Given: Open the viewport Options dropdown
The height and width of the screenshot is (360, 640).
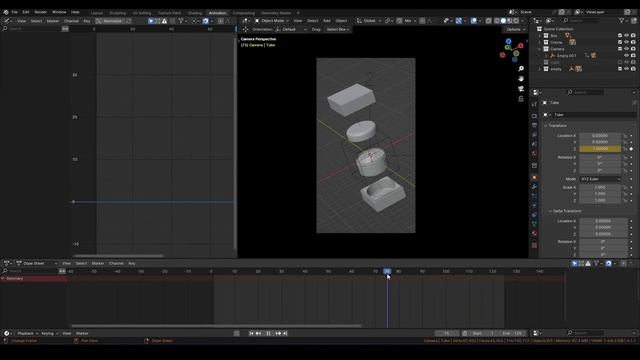Looking at the screenshot, I should 515,29.
